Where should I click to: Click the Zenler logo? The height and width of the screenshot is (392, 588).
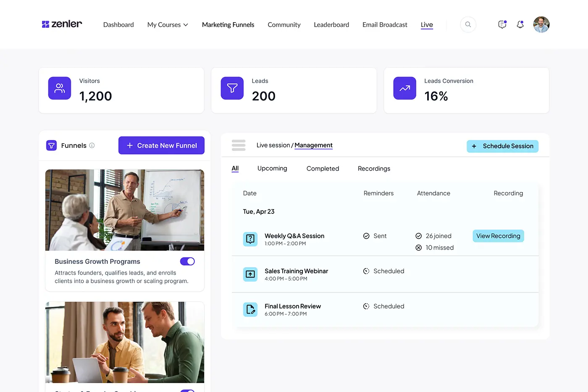pos(62,24)
